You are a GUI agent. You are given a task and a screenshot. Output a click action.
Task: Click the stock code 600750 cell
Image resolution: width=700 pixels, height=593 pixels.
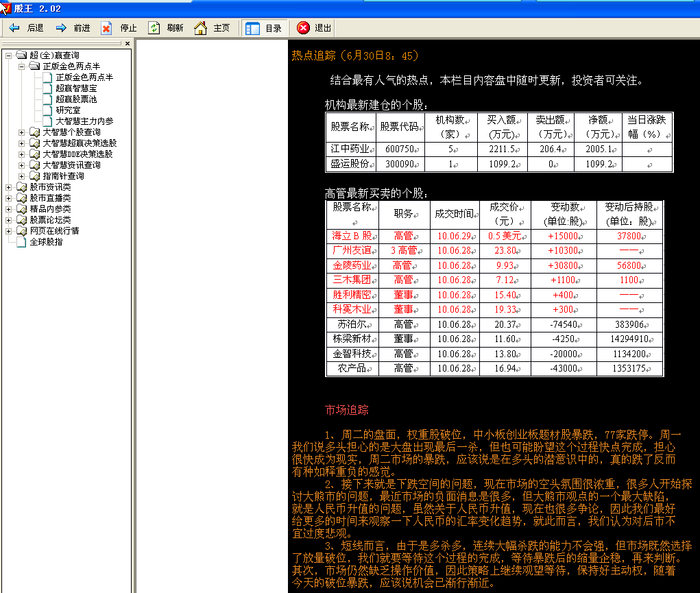coord(401,149)
